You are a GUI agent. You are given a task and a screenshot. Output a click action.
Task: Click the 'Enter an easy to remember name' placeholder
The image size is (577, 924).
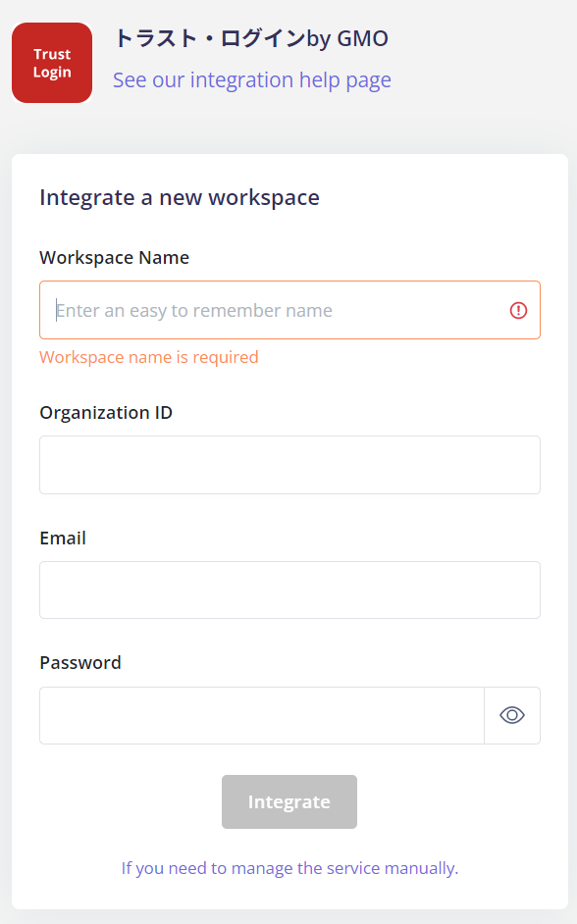[x=194, y=311]
